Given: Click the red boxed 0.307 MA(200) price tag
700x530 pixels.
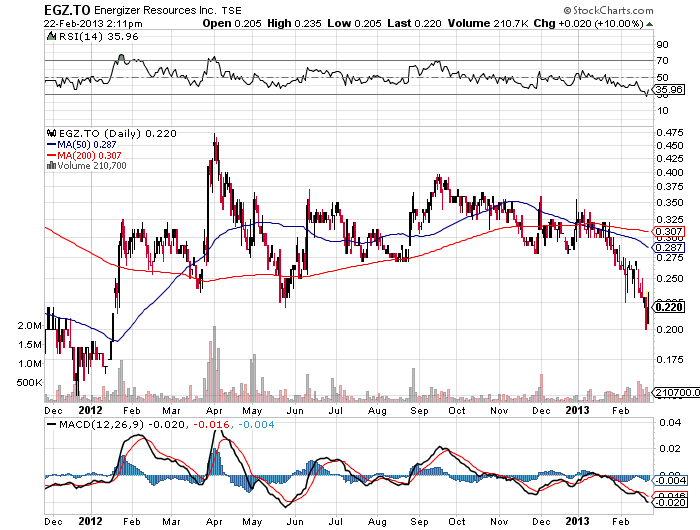Looking at the screenshot, I should pyautogui.click(x=669, y=231).
